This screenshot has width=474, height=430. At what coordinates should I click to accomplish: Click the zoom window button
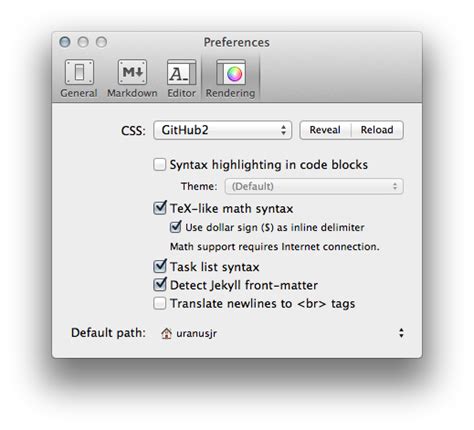pyautogui.click(x=101, y=42)
